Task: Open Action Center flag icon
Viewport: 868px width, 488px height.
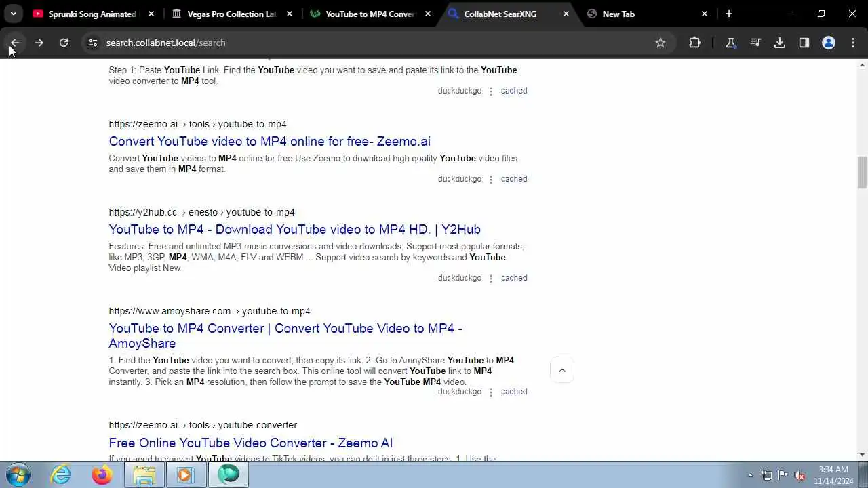Action: point(783,475)
